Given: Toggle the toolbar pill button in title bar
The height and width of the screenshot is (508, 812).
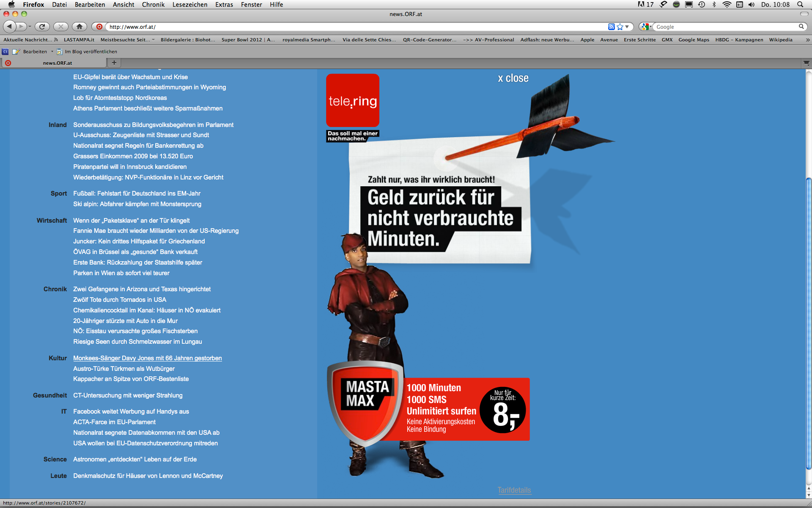Looking at the screenshot, I should click(x=804, y=14).
